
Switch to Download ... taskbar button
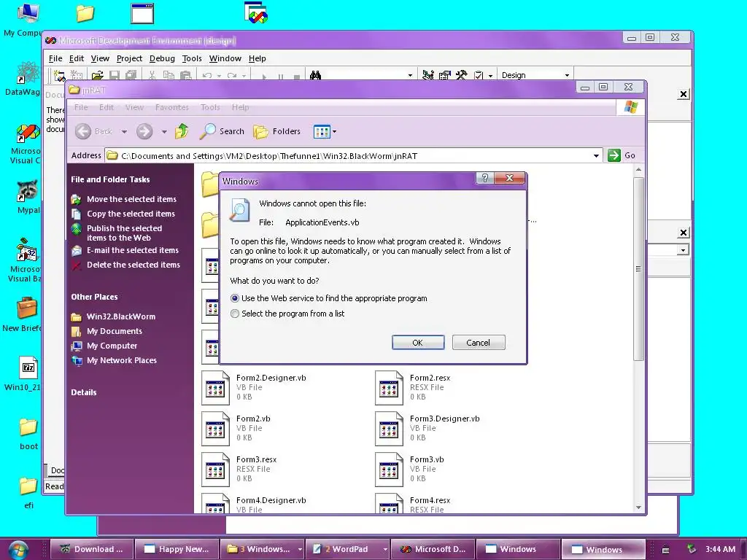[91, 549]
